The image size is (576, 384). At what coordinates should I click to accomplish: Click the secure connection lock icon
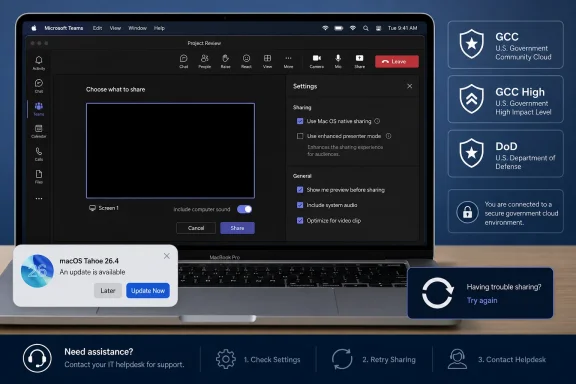click(x=467, y=212)
